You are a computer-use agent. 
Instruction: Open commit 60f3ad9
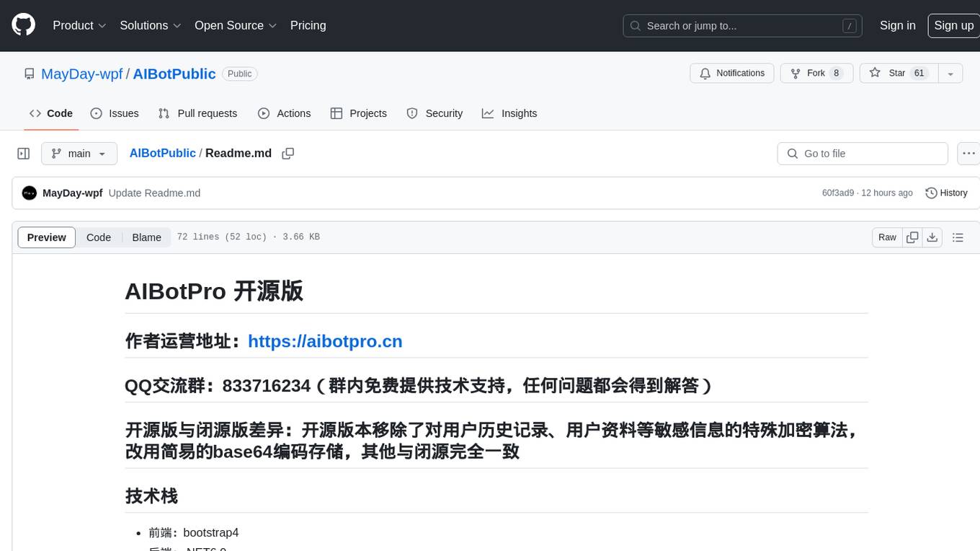[838, 193]
